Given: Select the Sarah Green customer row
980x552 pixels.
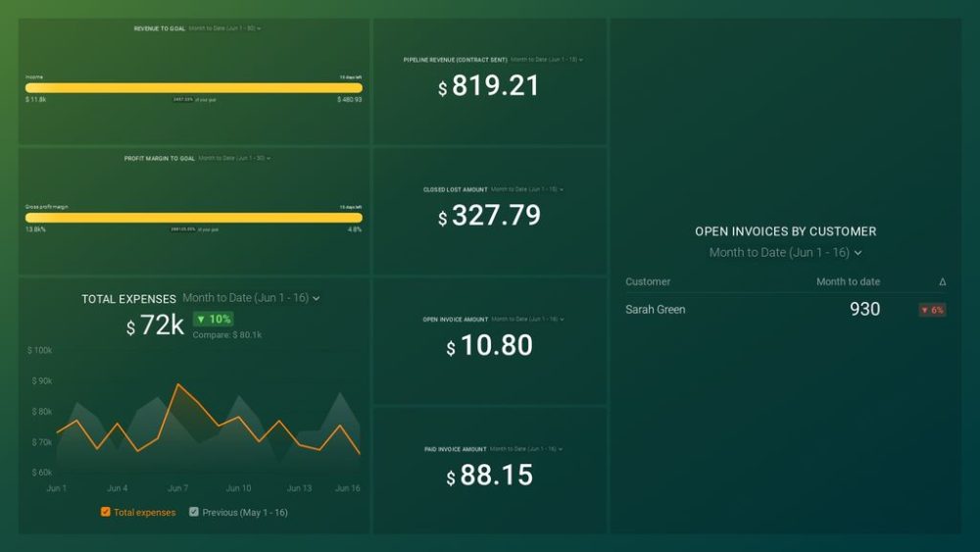Looking at the screenshot, I should pyautogui.click(x=656, y=310).
